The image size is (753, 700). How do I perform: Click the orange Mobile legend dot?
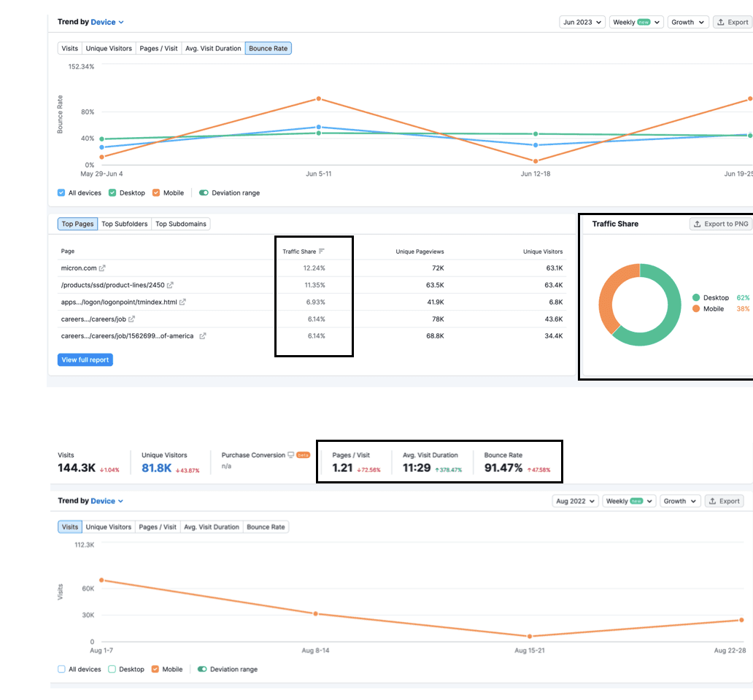pyautogui.click(x=696, y=308)
